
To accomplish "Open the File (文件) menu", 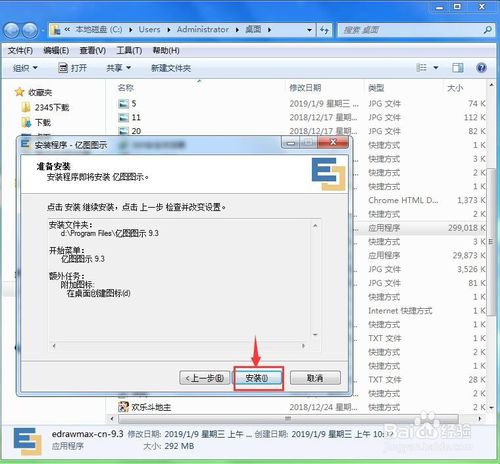I will click(x=20, y=51).
